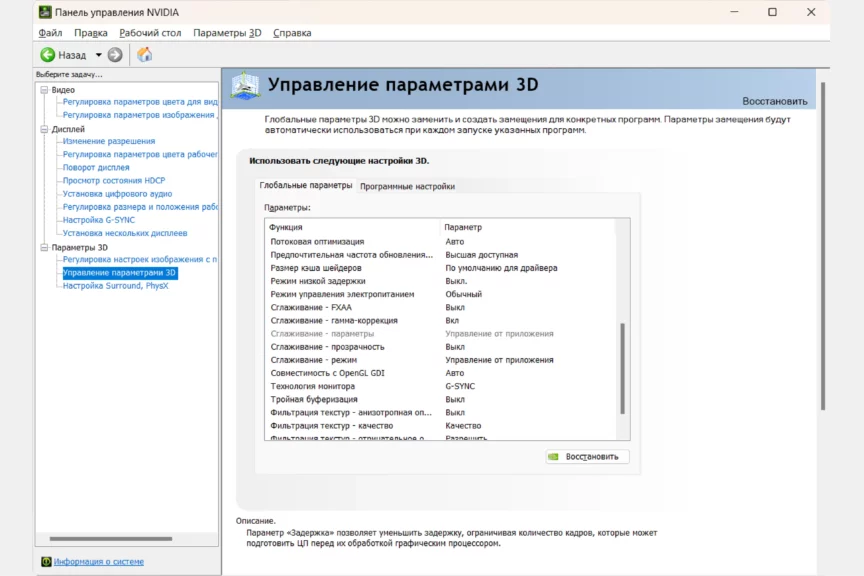The height and width of the screenshot is (576, 864).
Task: Switch to Программные настройки tab
Action: point(407,186)
